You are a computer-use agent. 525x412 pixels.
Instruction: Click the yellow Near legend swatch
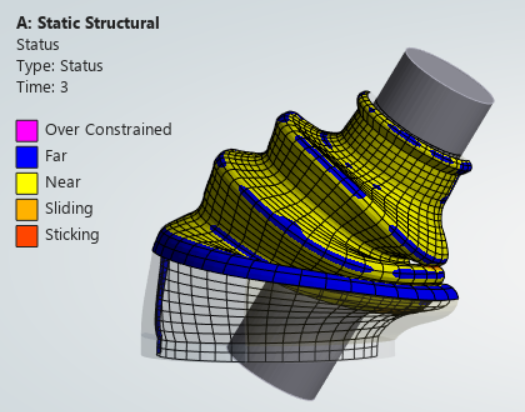click(27, 183)
